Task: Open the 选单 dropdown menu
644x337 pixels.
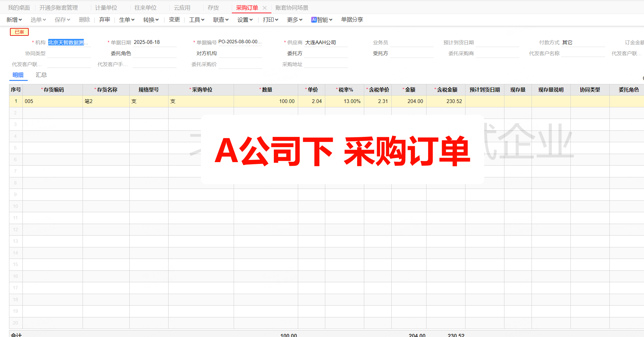Action: 38,20
